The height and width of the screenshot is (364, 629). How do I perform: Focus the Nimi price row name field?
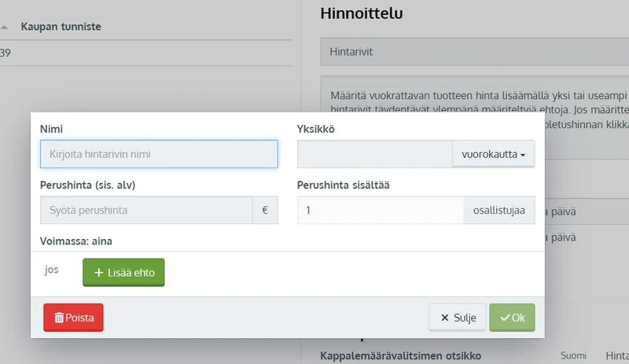click(x=159, y=154)
